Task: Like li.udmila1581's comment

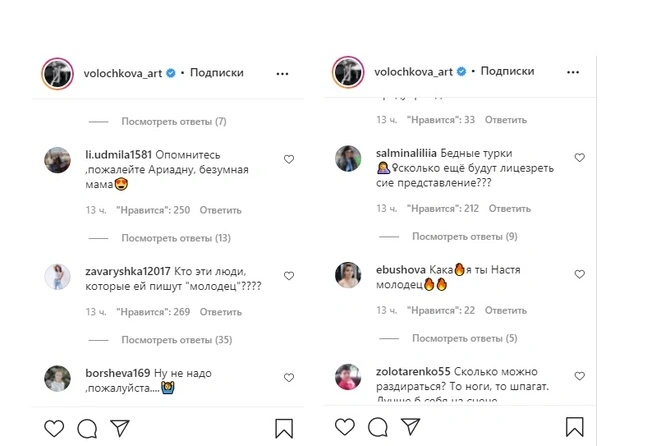Action: pos(289,159)
